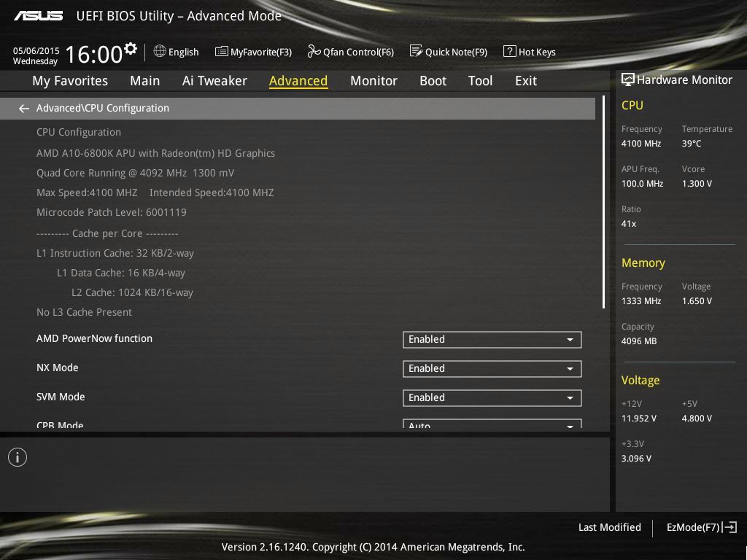Click the 39°C CPU temperature value
Screen dimensions: 747x560
point(692,144)
